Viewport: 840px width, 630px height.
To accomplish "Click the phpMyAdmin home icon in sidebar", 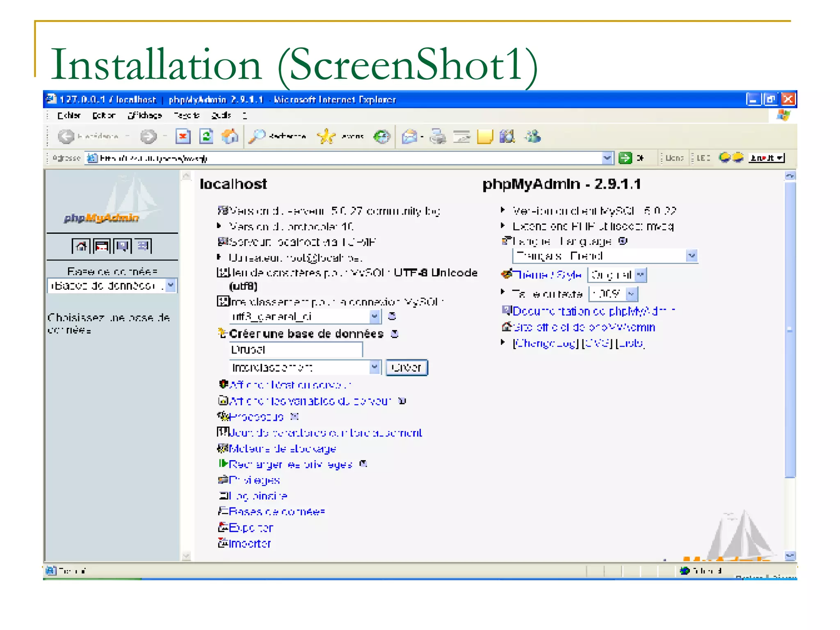I will (81, 246).
